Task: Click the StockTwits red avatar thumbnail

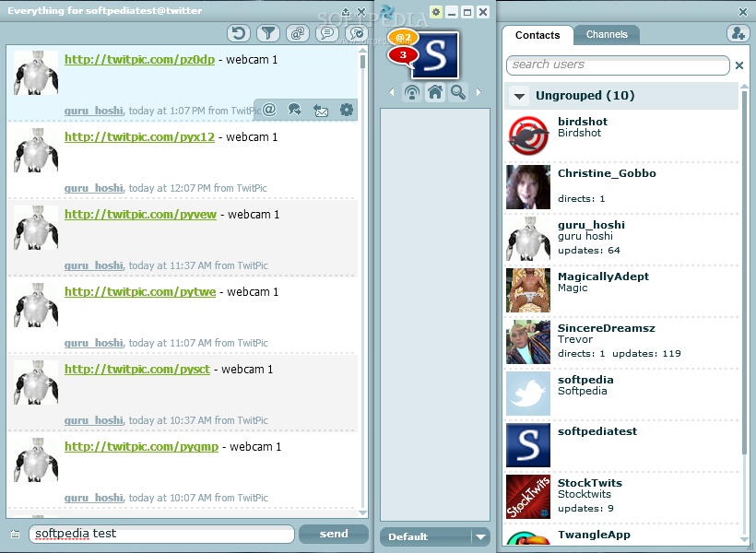Action: (x=528, y=497)
